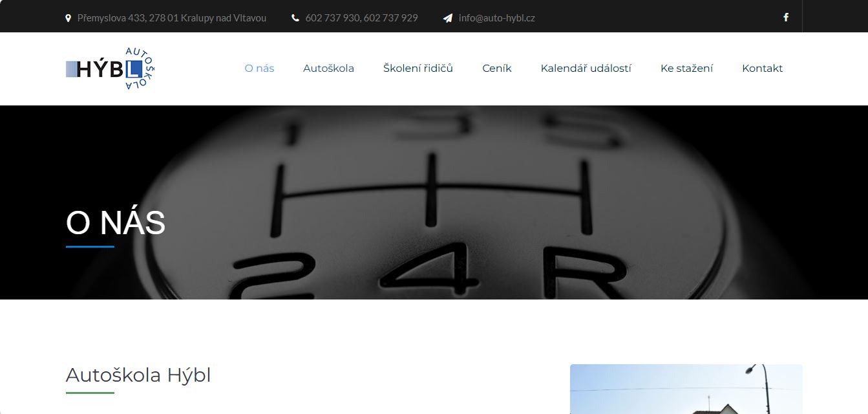Viewport: 868px width, 414px height.
Task: View Kalendář událostí
Action: pyautogui.click(x=586, y=69)
